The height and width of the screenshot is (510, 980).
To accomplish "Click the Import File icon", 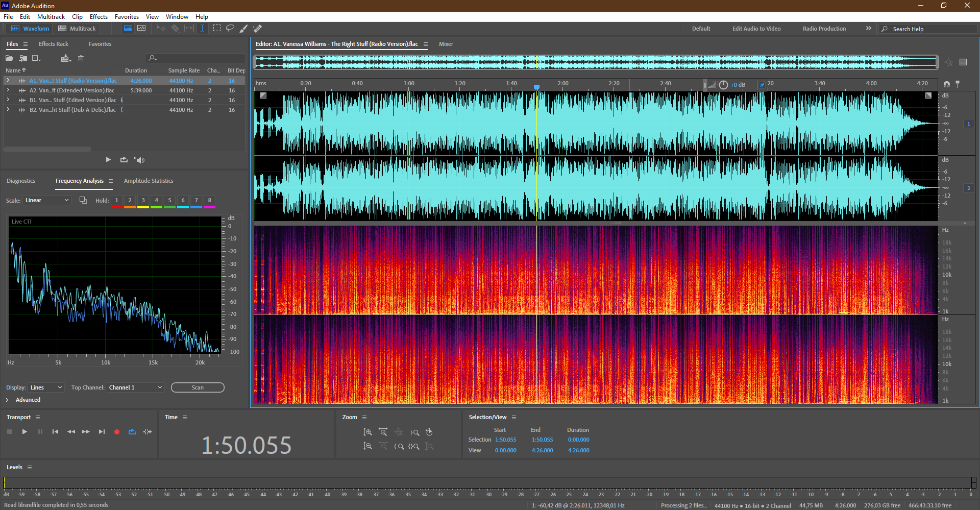I will pyautogui.click(x=23, y=58).
